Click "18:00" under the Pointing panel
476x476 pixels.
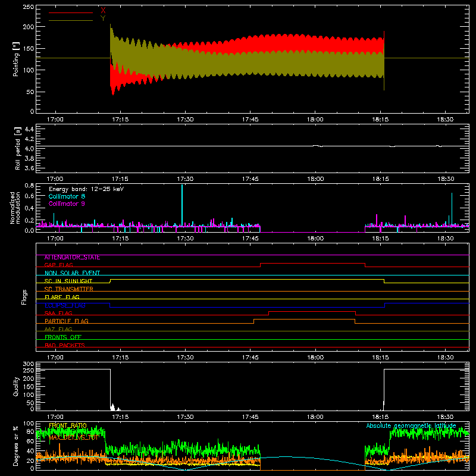tap(315, 120)
